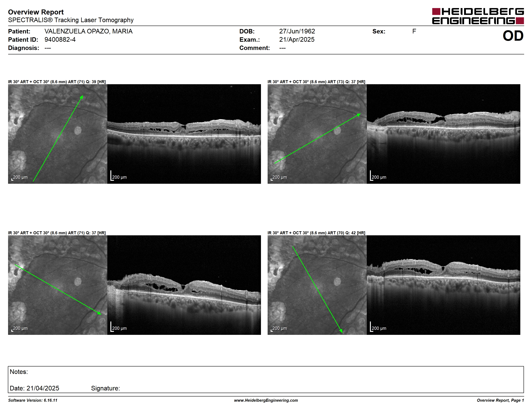The image size is (532, 411).
Task: Click the Date: 21/04/2025 entry
Action: [x=34, y=388]
